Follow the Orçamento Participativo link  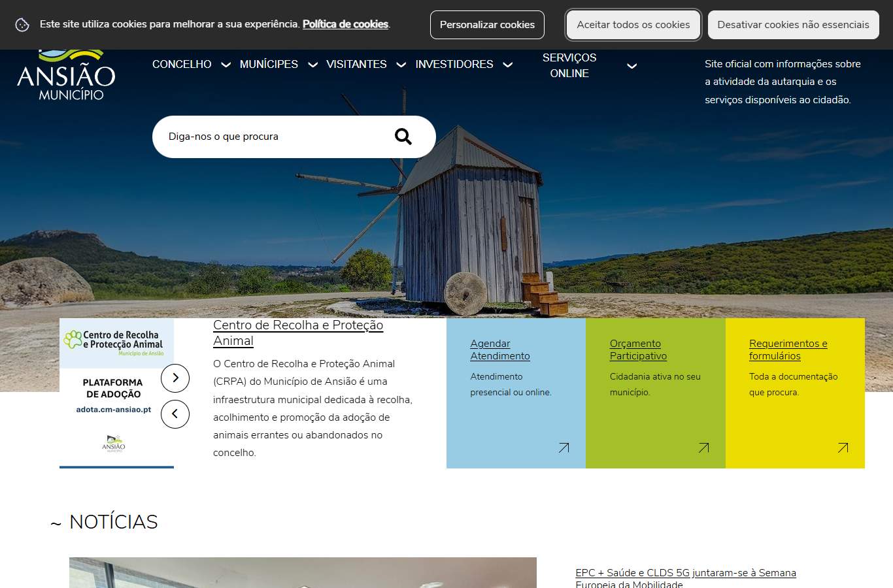coord(638,350)
